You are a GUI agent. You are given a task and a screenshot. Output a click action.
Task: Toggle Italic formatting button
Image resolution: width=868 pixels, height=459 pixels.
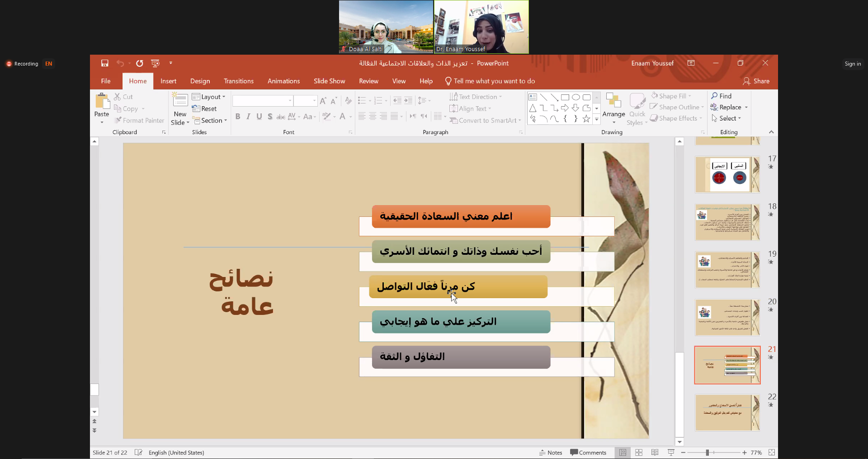coord(248,117)
